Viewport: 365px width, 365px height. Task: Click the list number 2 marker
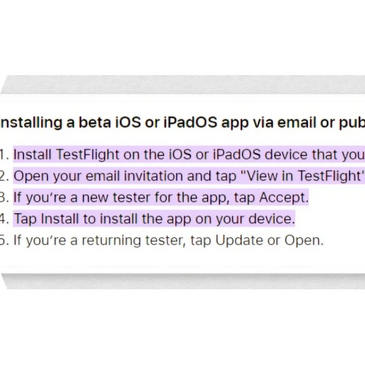pos(4,176)
